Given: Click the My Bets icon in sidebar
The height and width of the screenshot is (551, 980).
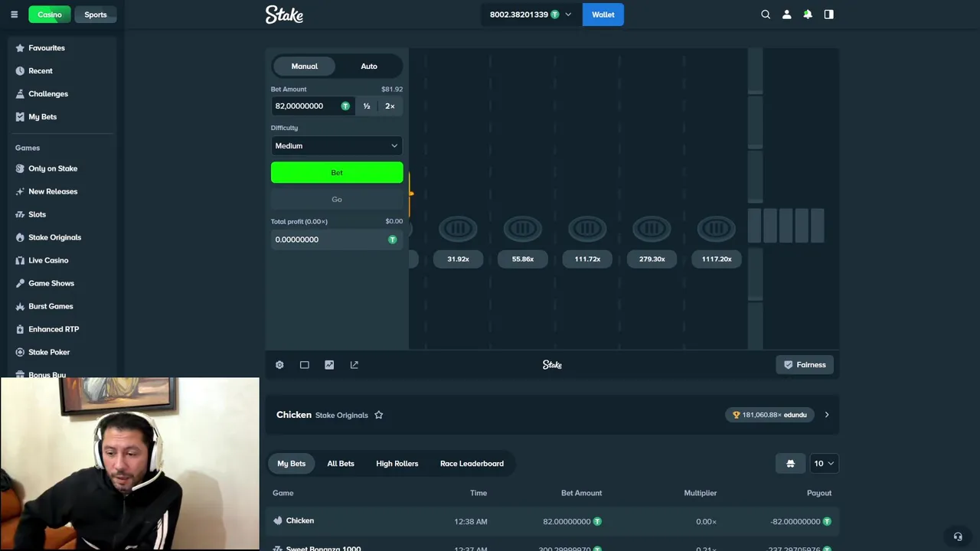Looking at the screenshot, I should point(21,117).
